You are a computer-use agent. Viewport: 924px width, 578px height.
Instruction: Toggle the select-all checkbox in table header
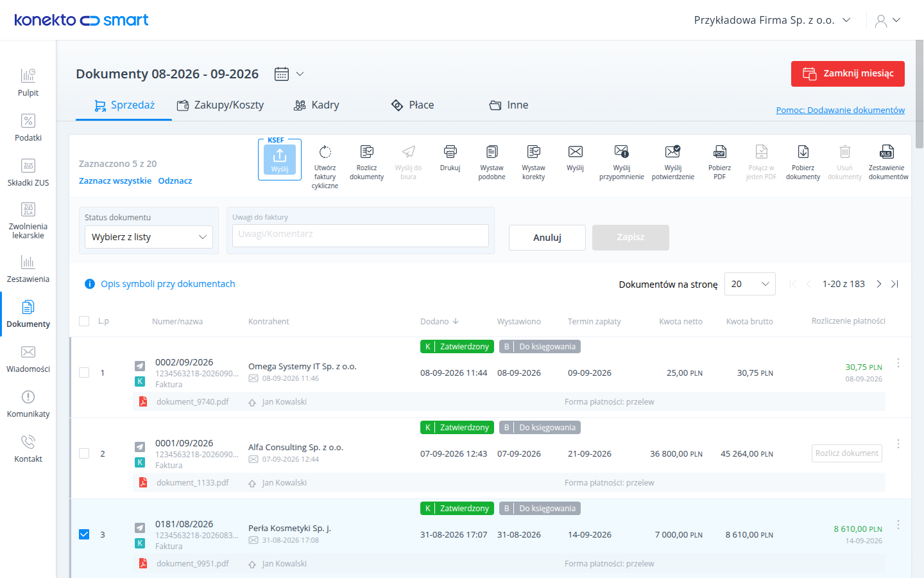tap(84, 321)
